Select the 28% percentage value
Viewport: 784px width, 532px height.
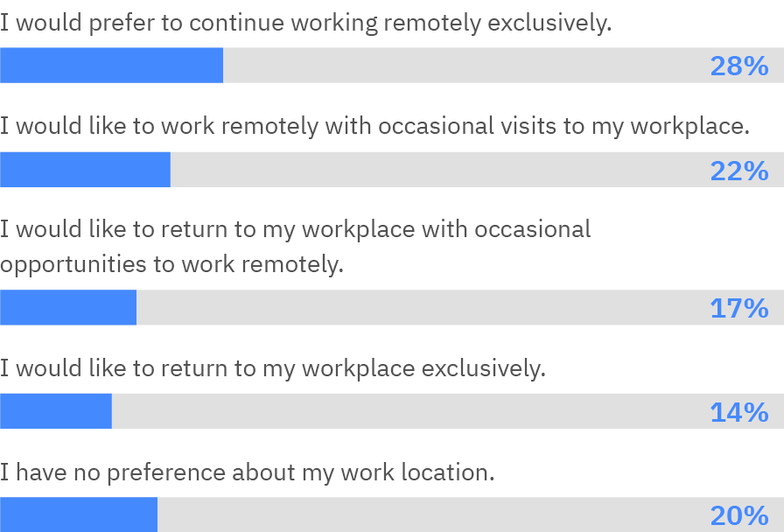[x=738, y=66]
